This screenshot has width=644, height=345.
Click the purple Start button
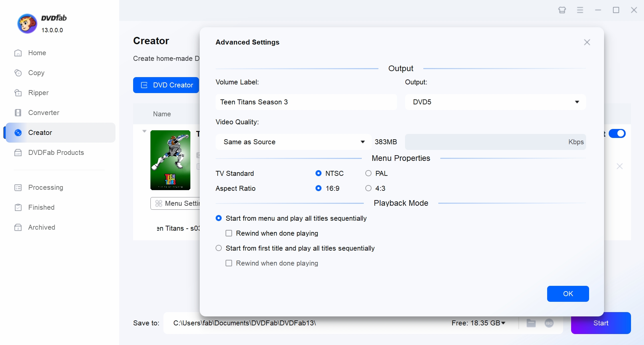tap(600, 323)
